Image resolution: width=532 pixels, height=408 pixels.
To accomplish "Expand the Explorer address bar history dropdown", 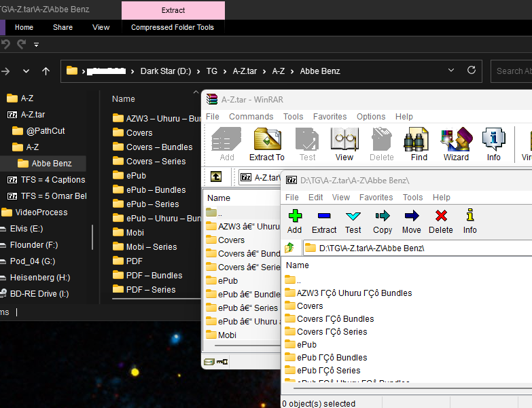I will tap(451, 71).
